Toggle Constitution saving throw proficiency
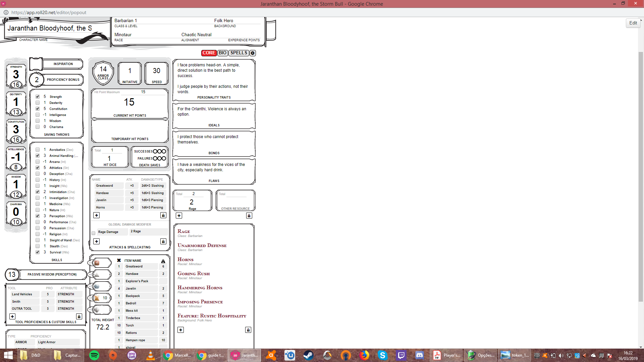Viewport: 644px width, 362px height. click(x=38, y=109)
